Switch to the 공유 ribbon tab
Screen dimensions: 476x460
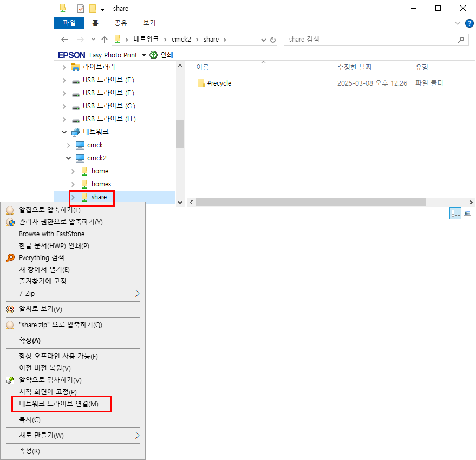[x=121, y=23]
